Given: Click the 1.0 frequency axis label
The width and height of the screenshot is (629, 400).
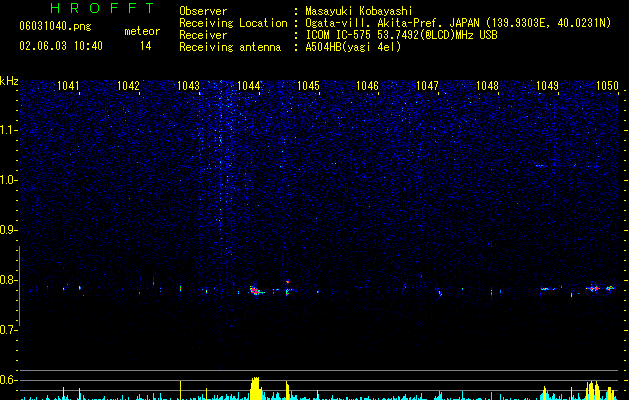Looking at the screenshot, I should pos(9,180).
